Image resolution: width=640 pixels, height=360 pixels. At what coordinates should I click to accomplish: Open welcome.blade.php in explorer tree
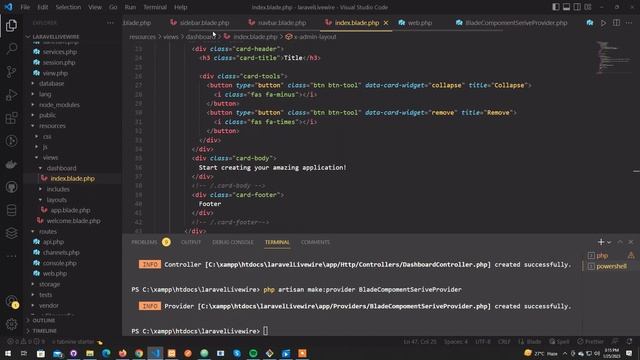(x=73, y=221)
